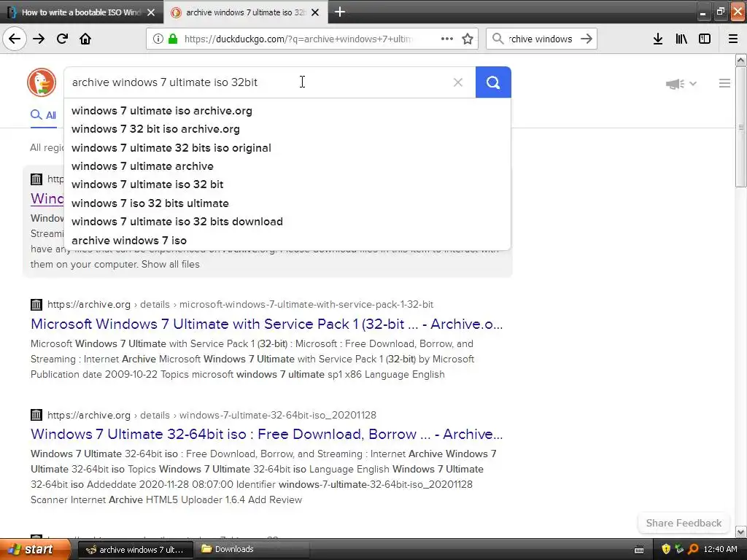Choose suggestion 'archive windows 7 iso'
Screen dimensions: 747x560
click(129, 241)
